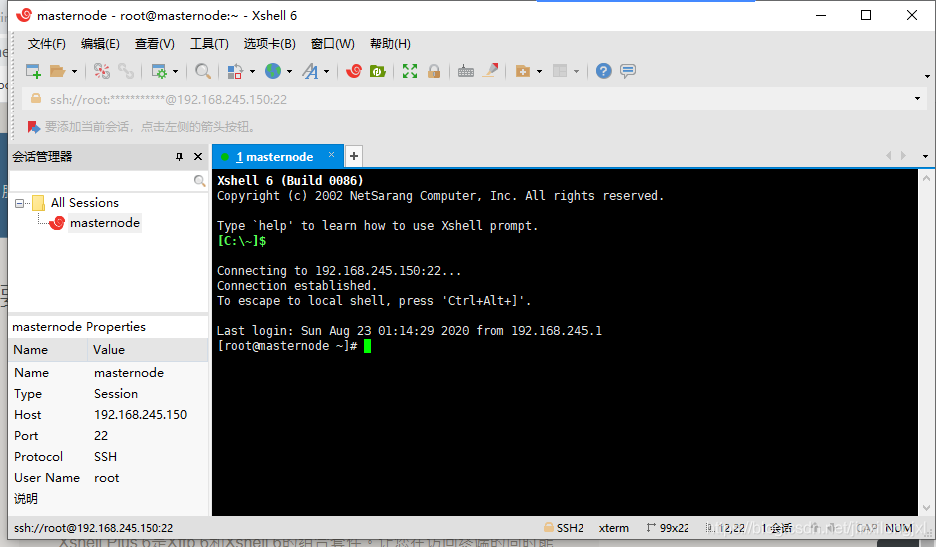The width and height of the screenshot is (936, 547).
Task: Click the address bar lock icon
Action: pyautogui.click(x=36, y=99)
